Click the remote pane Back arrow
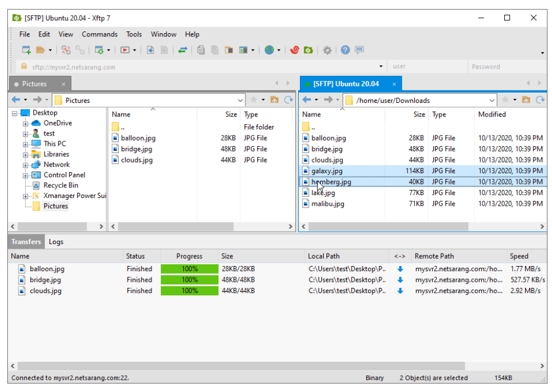The height and width of the screenshot is (392, 552). click(307, 100)
